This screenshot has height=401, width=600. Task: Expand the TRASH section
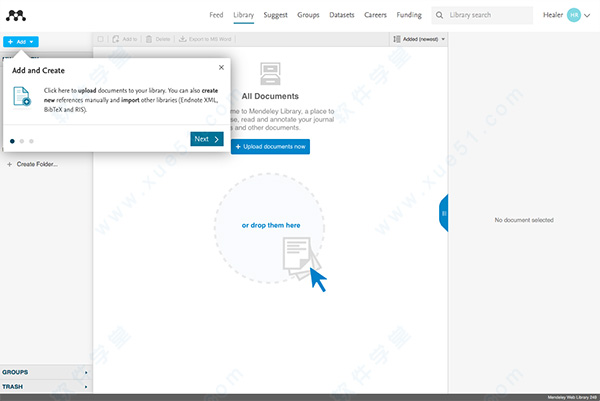(x=46, y=387)
